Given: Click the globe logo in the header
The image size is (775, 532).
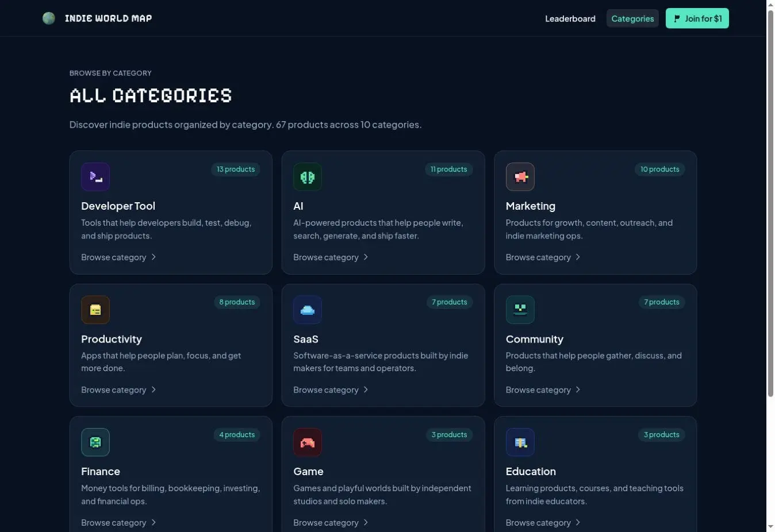Looking at the screenshot, I should pyautogui.click(x=49, y=18).
